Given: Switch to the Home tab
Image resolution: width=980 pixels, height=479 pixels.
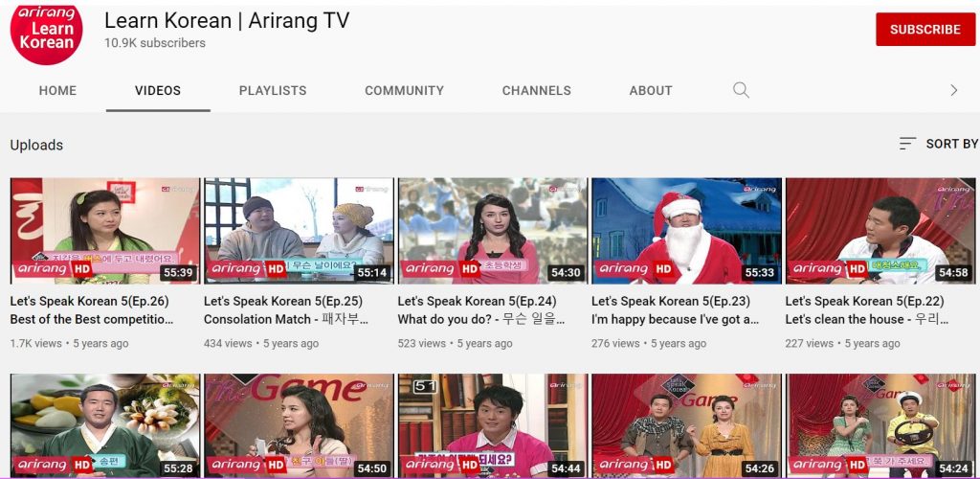Looking at the screenshot, I should tap(57, 91).
